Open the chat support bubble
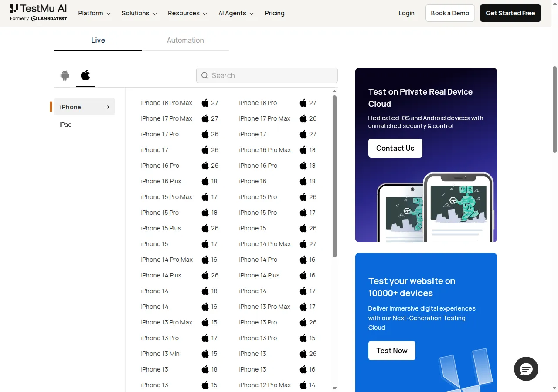The image size is (558, 392). 526,369
